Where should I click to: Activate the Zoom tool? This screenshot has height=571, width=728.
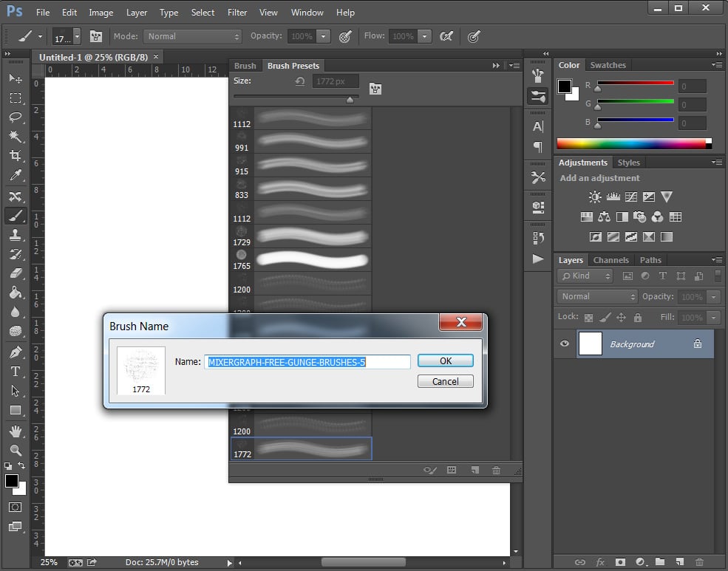pyautogui.click(x=16, y=450)
